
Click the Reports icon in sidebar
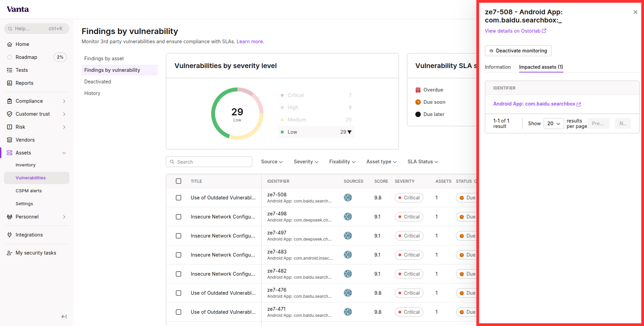click(x=10, y=83)
